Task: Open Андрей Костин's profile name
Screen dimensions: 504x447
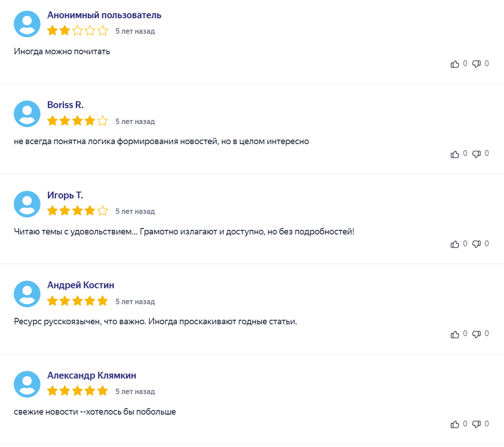Action: pos(81,285)
